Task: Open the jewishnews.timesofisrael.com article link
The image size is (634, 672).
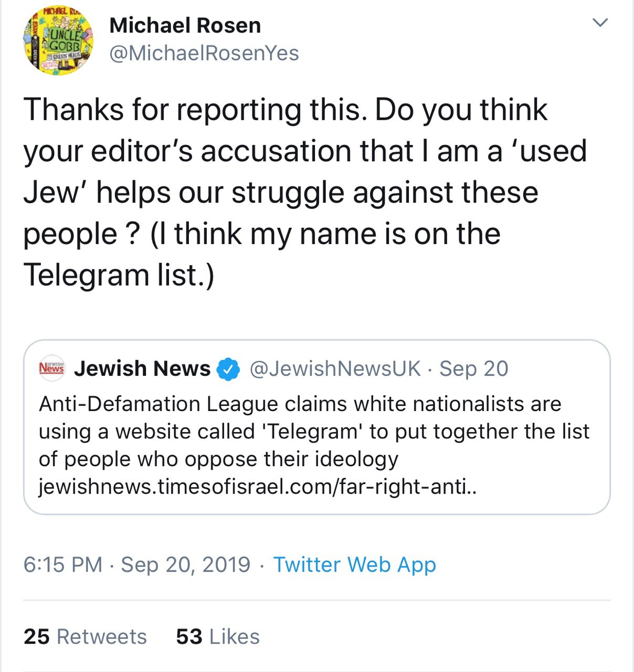Action: (x=258, y=487)
